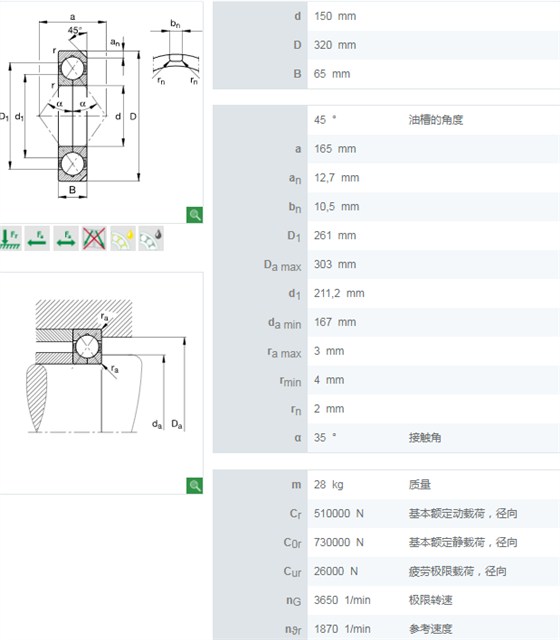
Task: Click the nG parameter label
Action: (293, 601)
